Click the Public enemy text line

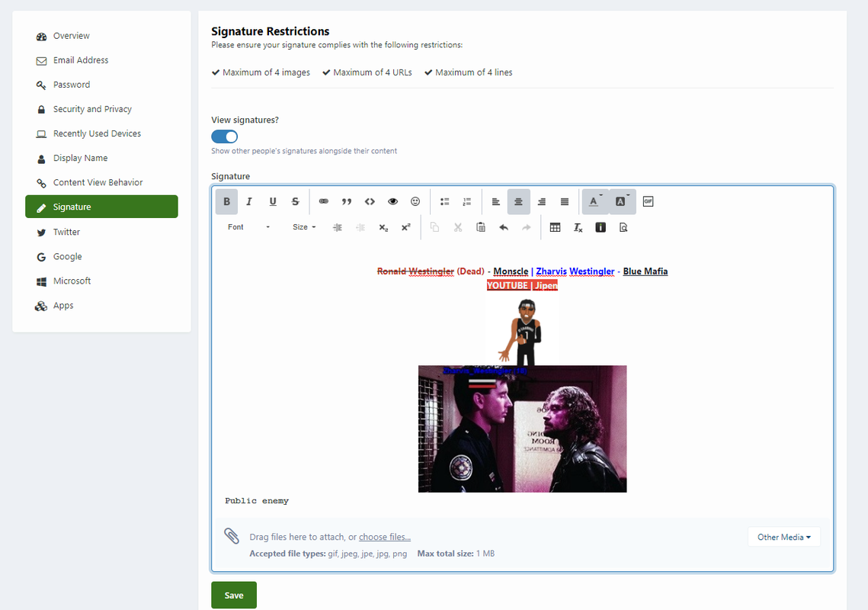(x=257, y=501)
